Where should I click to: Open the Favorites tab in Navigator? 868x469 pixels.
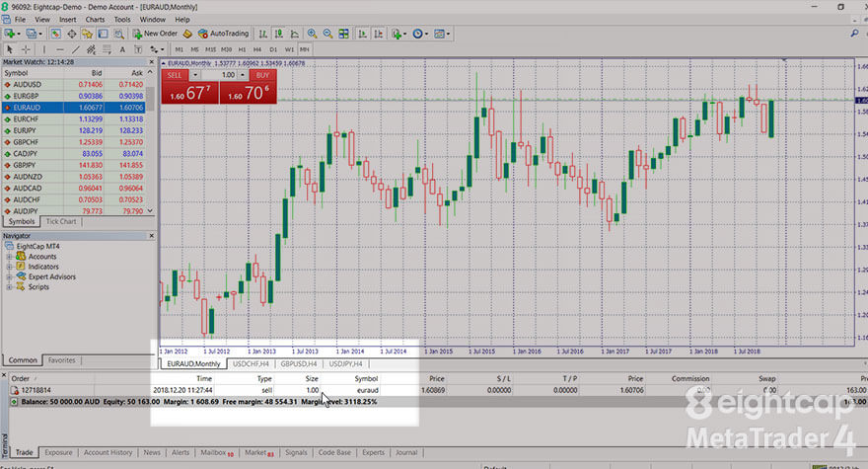(61, 359)
